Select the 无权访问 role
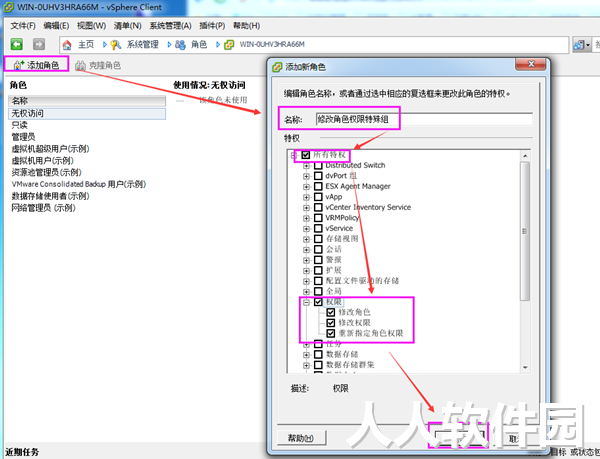The height and width of the screenshot is (459, 600). tap(87, 114)
